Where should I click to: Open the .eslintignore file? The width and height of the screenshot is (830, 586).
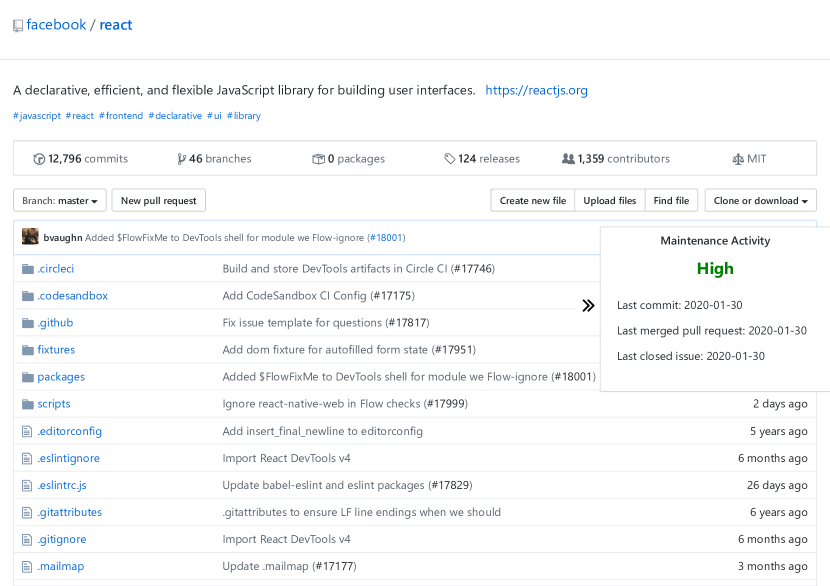point(68,458)
